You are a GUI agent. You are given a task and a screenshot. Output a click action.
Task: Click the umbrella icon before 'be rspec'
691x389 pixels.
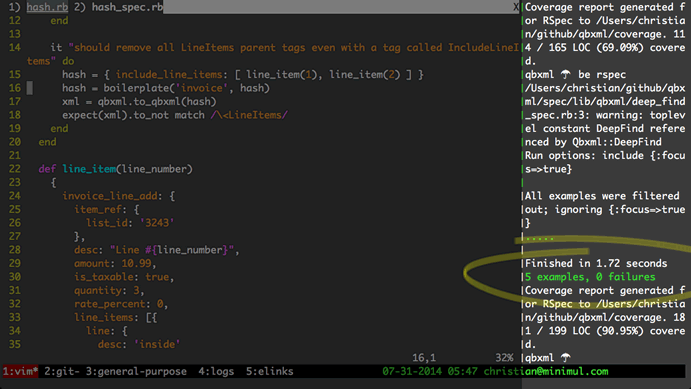click(x=565, y=74)
